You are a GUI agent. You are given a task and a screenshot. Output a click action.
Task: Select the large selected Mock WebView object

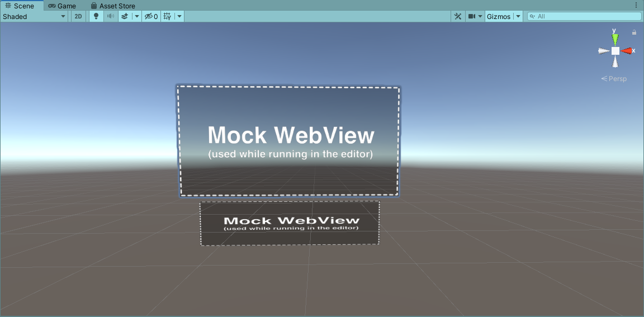tap(288, 141)
